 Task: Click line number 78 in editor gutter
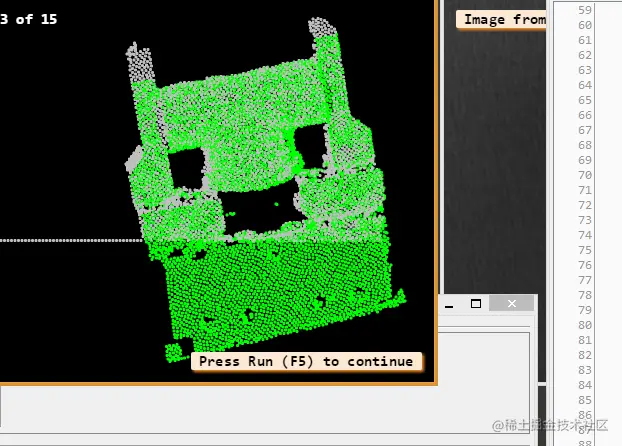pos(585,295)
